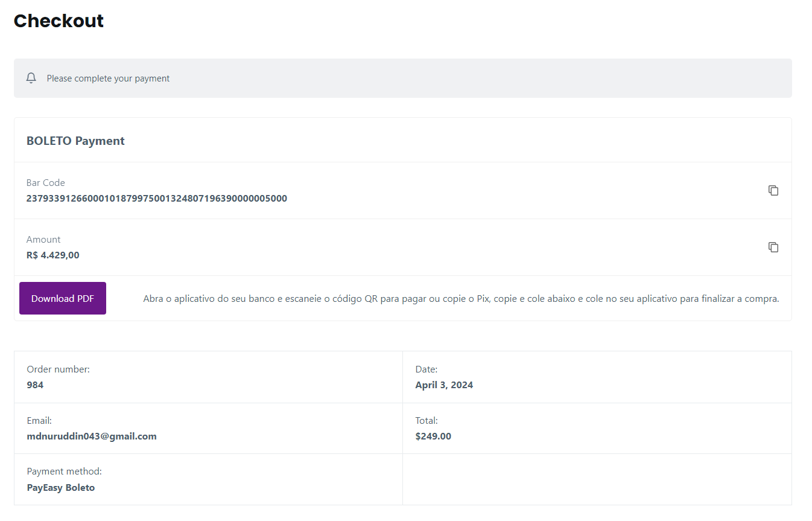Viewport: 812px width, 521px height.
Task: Click the 'Payment method:' label
Action: [64, 471]
